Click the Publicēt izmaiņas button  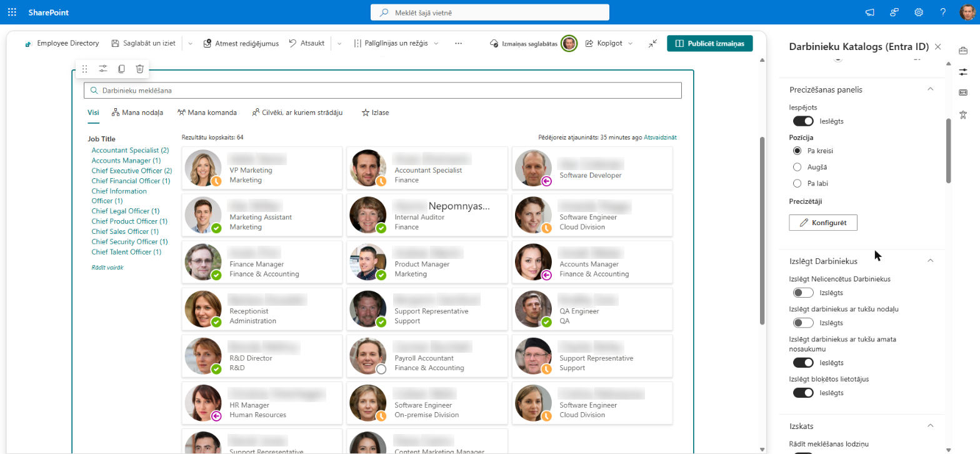coord(710,43)
